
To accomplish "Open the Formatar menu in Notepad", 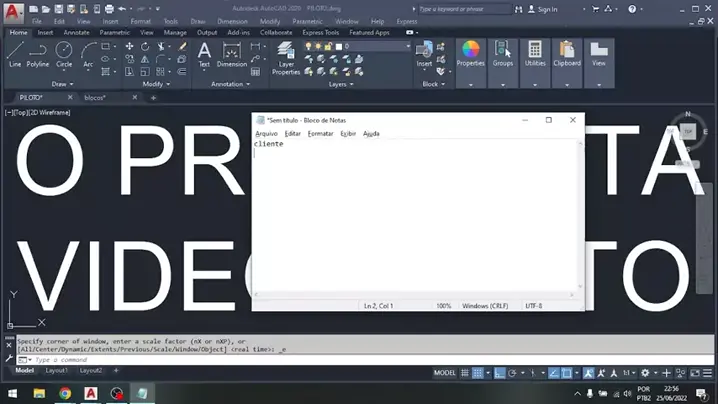I will pos(320,133).
